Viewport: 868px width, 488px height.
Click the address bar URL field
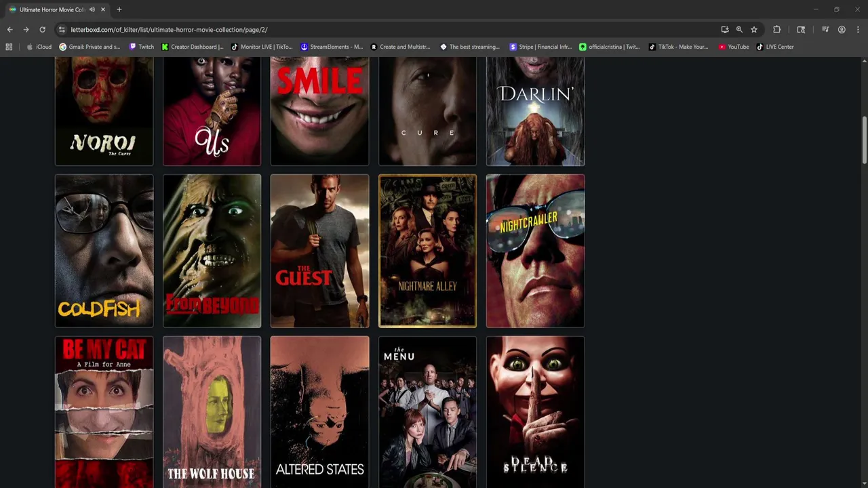(x=387, y=30)
